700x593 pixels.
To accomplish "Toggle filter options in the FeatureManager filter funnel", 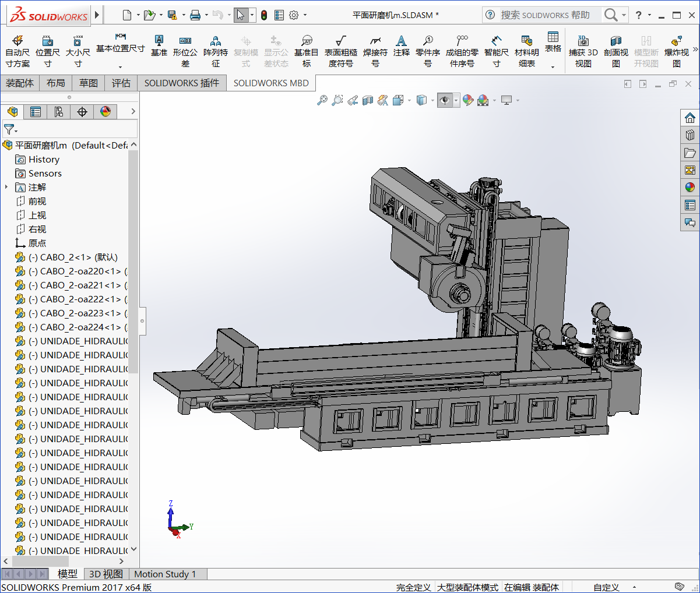I will (12, 129).
